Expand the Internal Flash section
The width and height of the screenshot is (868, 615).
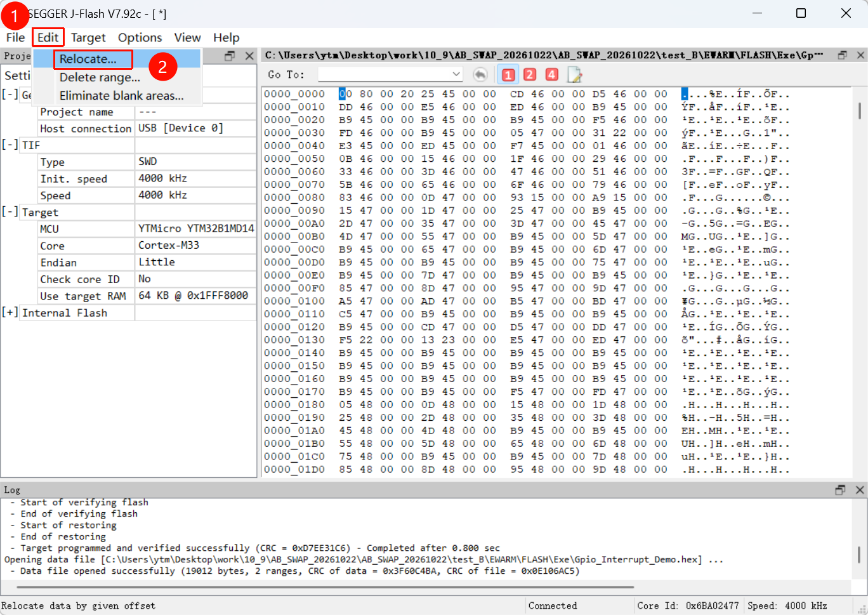(x=10, y=312)
